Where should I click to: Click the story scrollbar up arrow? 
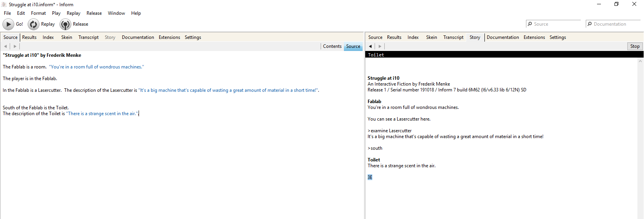640,61
